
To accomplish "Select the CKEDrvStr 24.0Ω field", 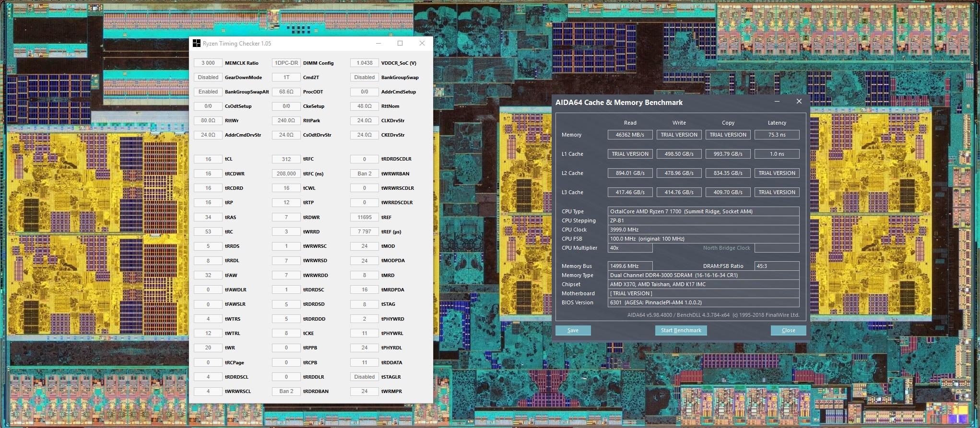I will click(365, 135).
